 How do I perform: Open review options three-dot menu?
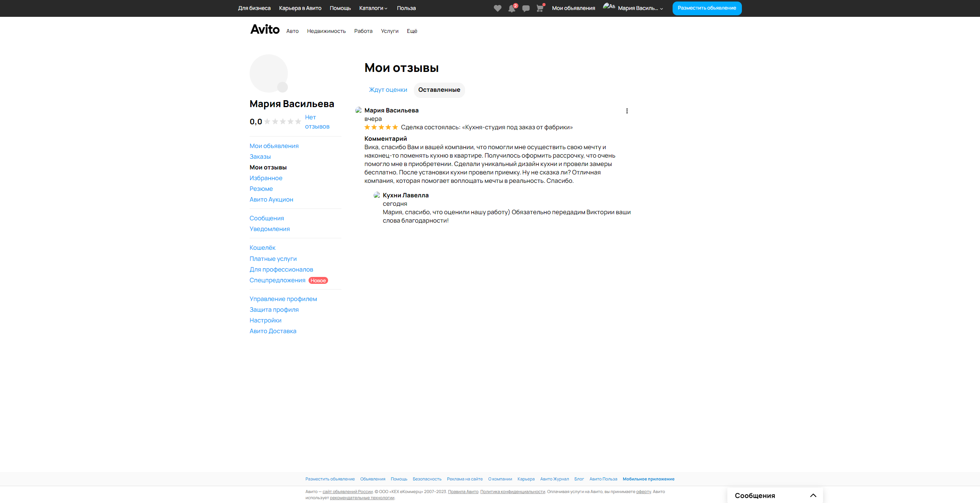point(627,111)
